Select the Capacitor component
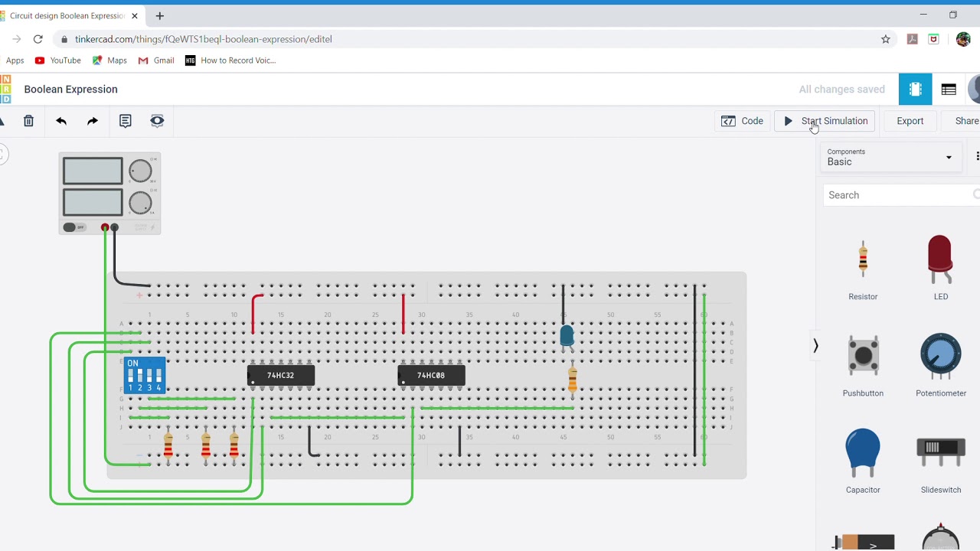The width and height of the screenshot is (980, 551). pyautogui.click(x=863, y=459)
